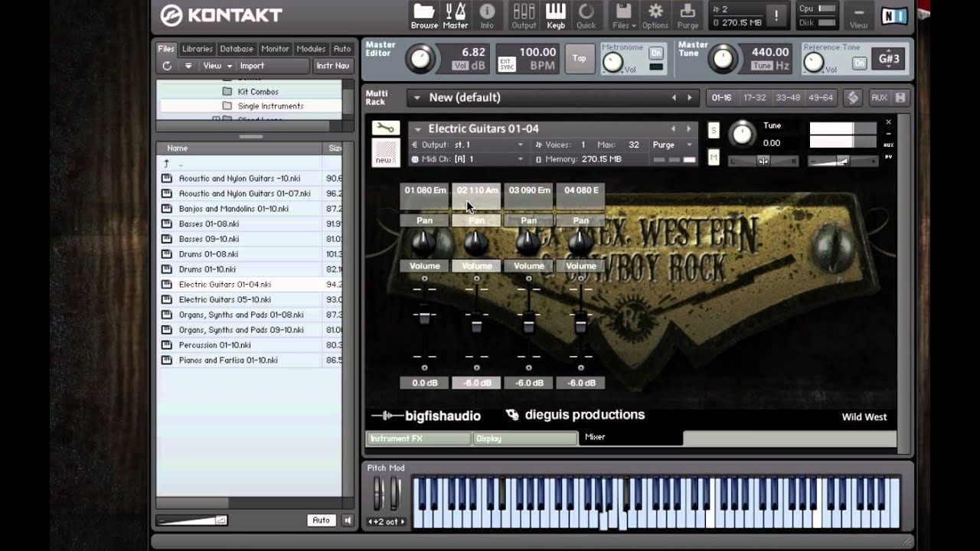980x551 pixels.
Task: Close the Electric Guitars instrument X
Action: pos(888,122)
